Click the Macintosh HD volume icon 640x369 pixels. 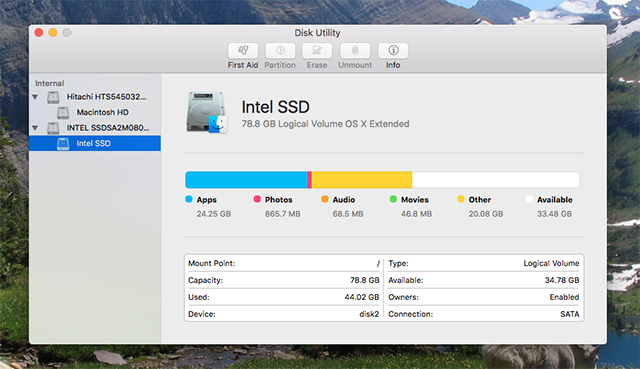pyautogui.click(x=63, y=112)
